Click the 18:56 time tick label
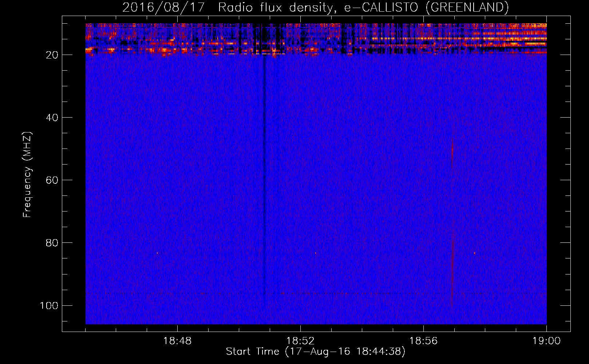The width and height of the screenshot is (589, 364). (423, 341)
